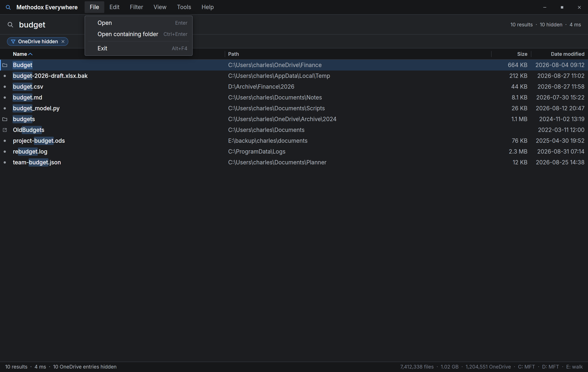The image size is (588, 372).
Task: Minimize the Methodox Everywhere window
Action: pos(545,7)
